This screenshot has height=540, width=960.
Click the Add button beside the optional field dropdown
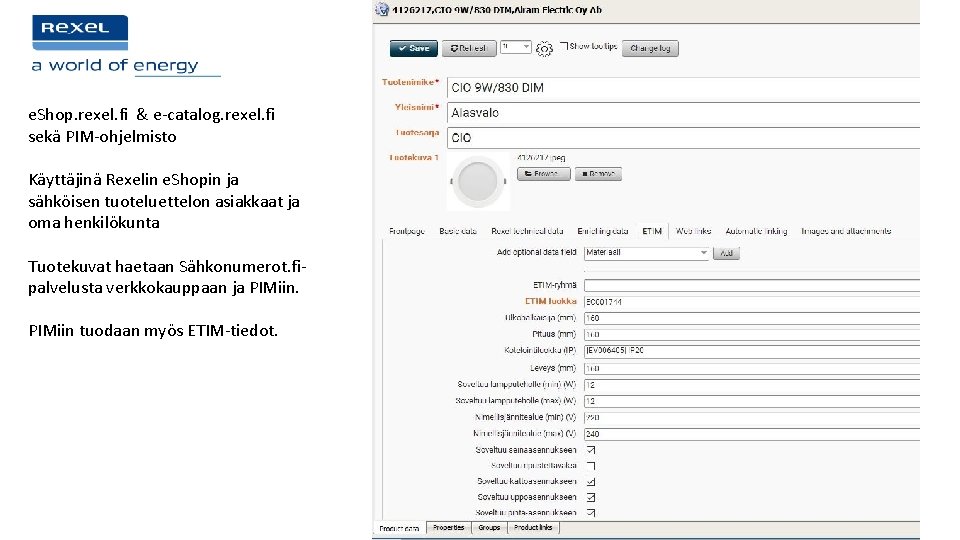[x=726, y=253]
